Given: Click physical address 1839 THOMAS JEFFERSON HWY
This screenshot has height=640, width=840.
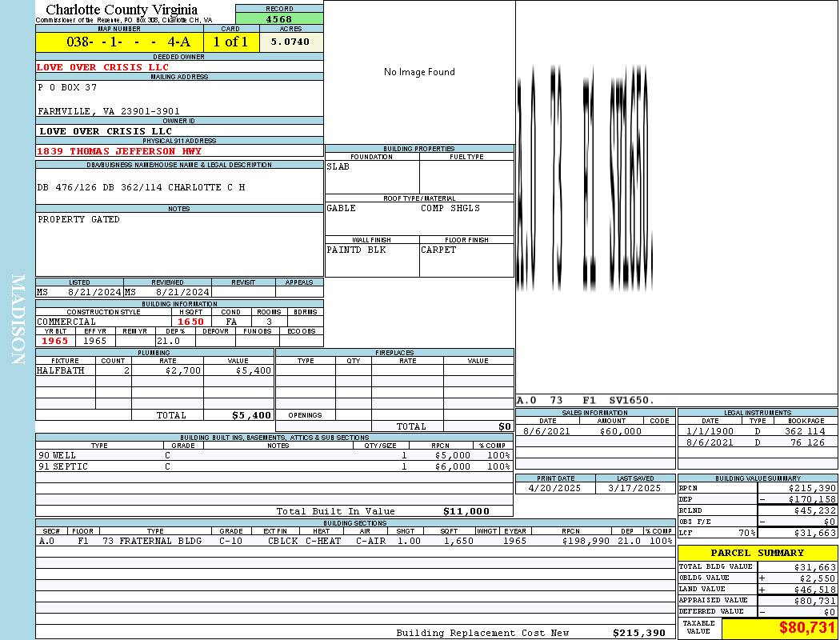Looking at the screenshot, I should tap(119, 151).
